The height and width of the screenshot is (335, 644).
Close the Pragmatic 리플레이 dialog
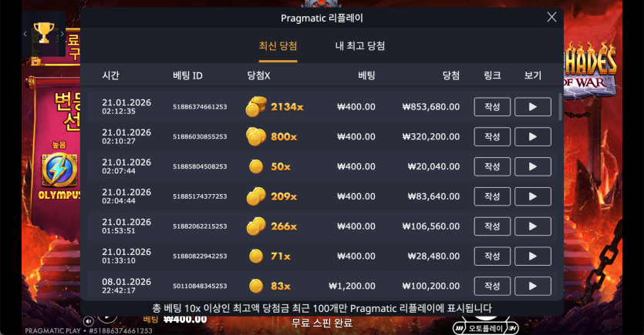click(x=551, y=17)
